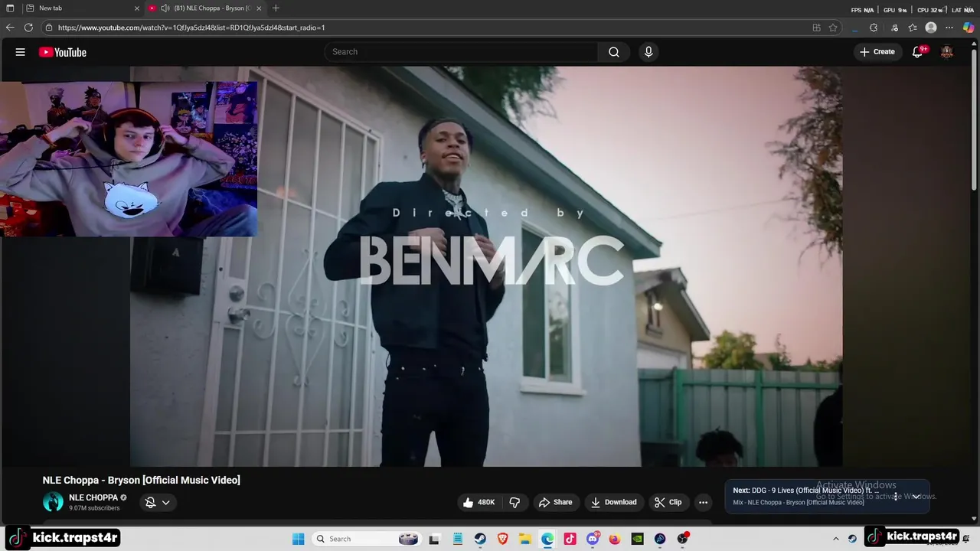Open the YouTube account avatar menu
The image size is (980, 551).
click(947, 52)
